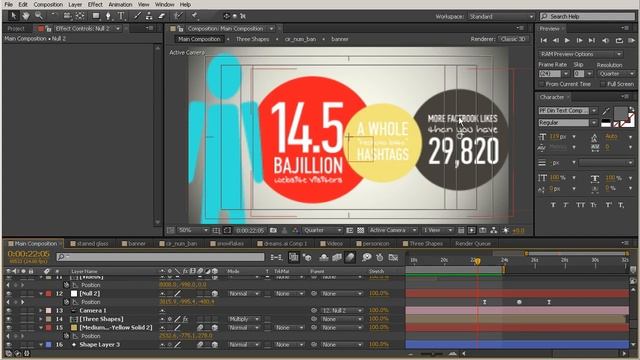
Task: Select the Puppet Pin tool
Action: click(x=195, y=16)
